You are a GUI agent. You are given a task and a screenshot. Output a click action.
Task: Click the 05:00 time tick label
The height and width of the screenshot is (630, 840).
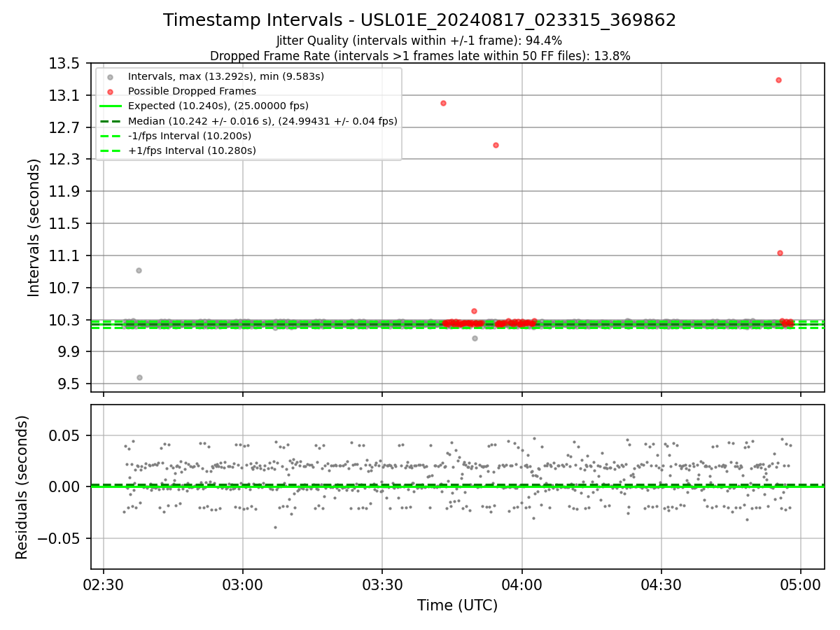(801, 583)
